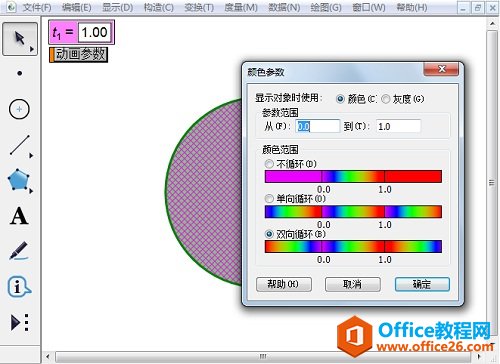Viewport: 500px width, 364px height.
Task: Open the 编辑(E) menu
Action: pos(77,7)
